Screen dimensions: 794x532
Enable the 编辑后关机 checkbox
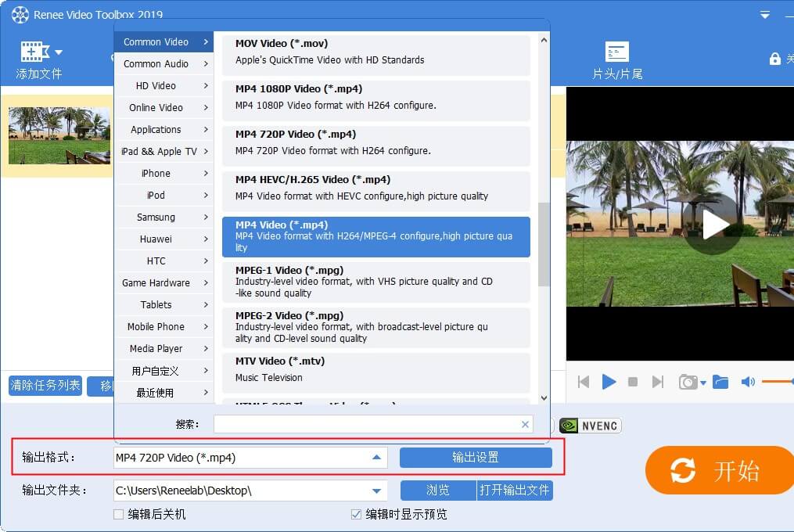pos(118,514)
